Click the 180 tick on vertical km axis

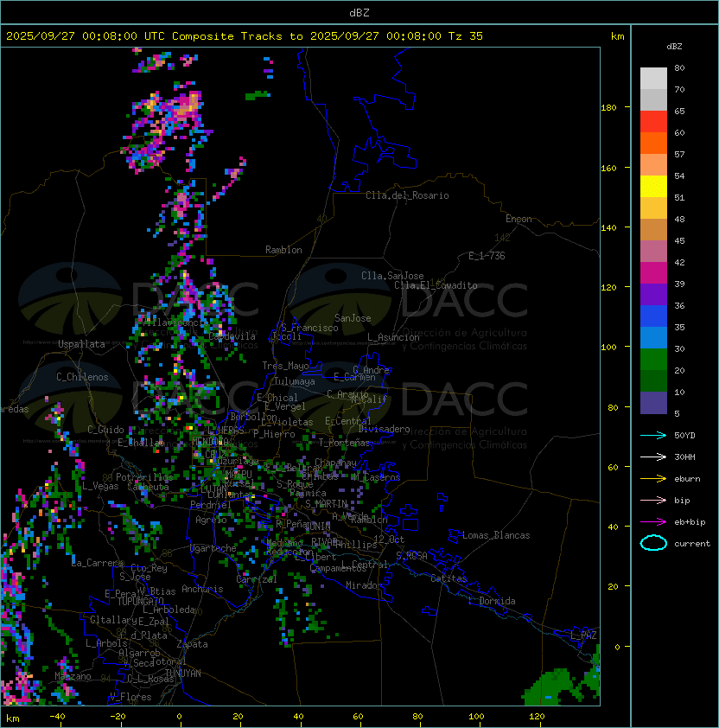coord(608,108)
